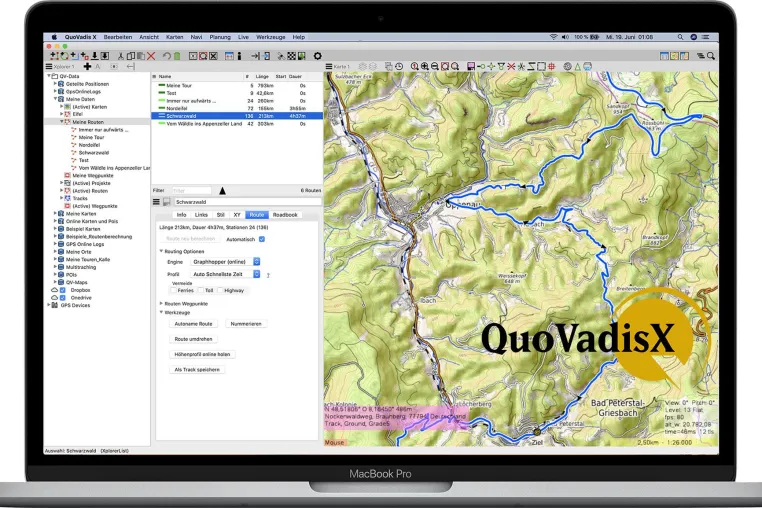Click the Nummerieren button
This screenshot has height=508, width=762.
[246, 324]
